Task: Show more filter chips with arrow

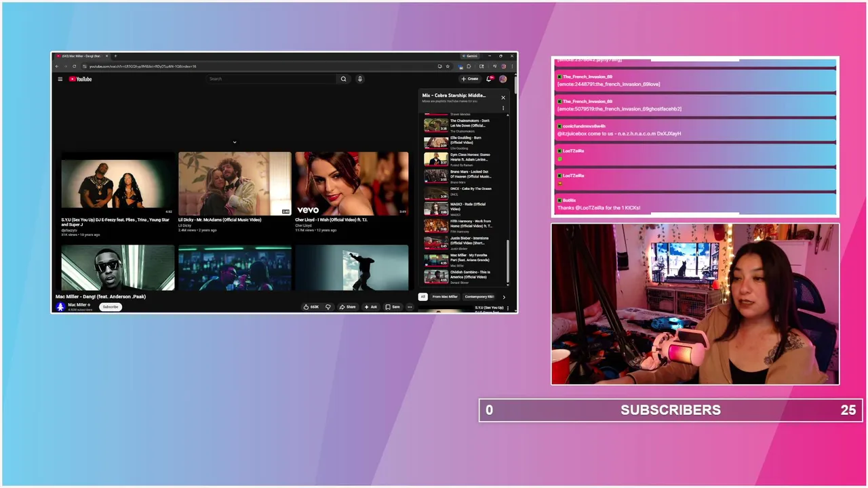Action: [504, 297]
